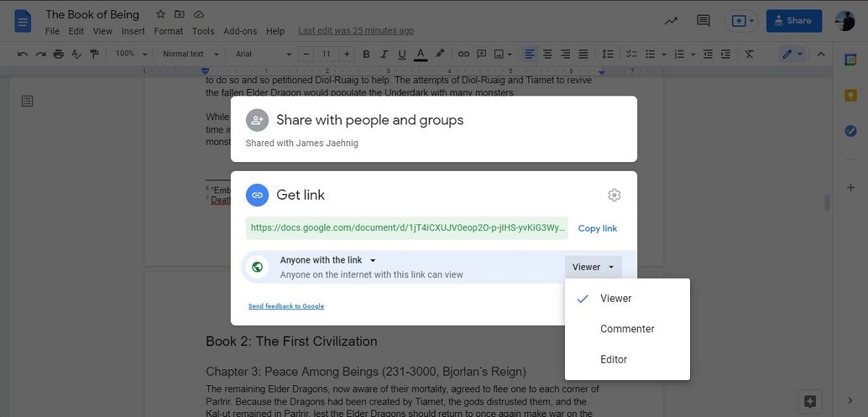The height and width of the screenshot is (417, 868).
Task: Select Editor from the permission menu
Action: tap(613, 358)
